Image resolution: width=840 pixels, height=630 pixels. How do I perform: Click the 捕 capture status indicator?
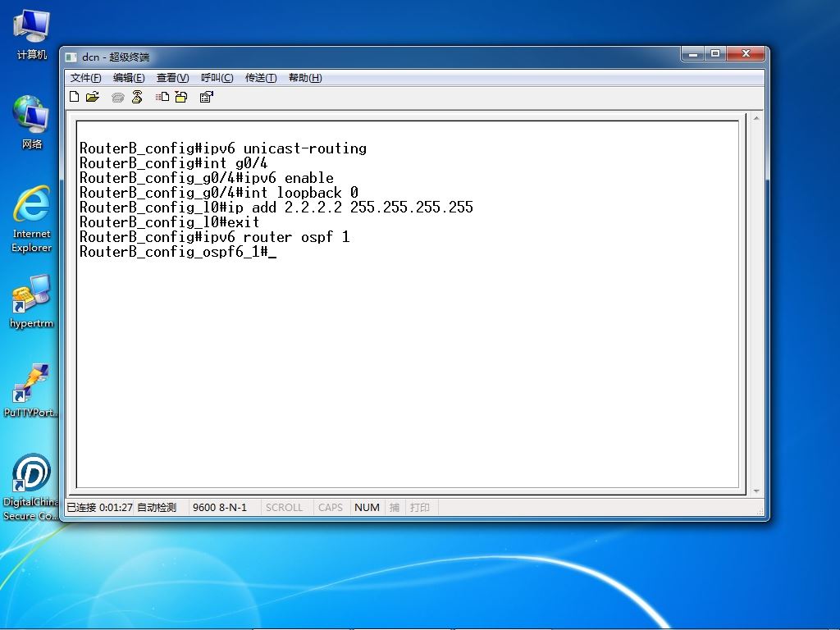(395, 507)
